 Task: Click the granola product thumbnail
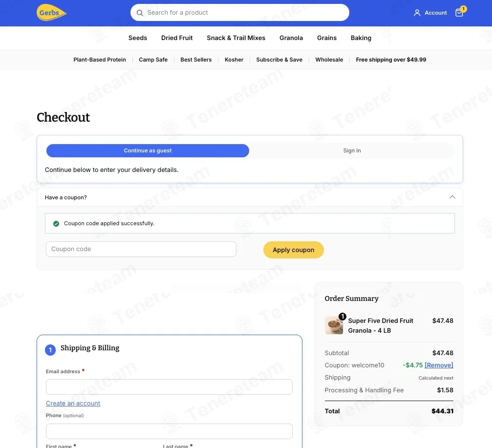[334, 325]
